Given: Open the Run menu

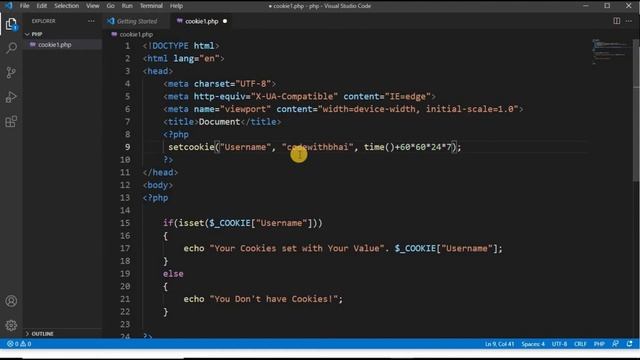Looking at the screenshot, I should 127,6.
